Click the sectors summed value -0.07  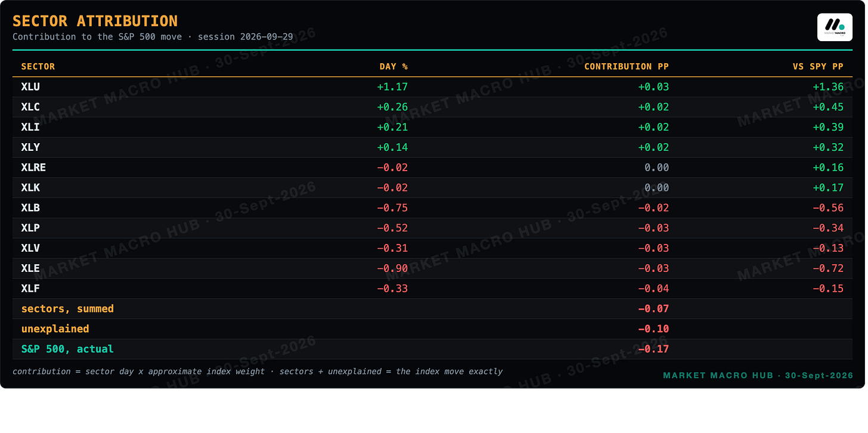(653, 309)
